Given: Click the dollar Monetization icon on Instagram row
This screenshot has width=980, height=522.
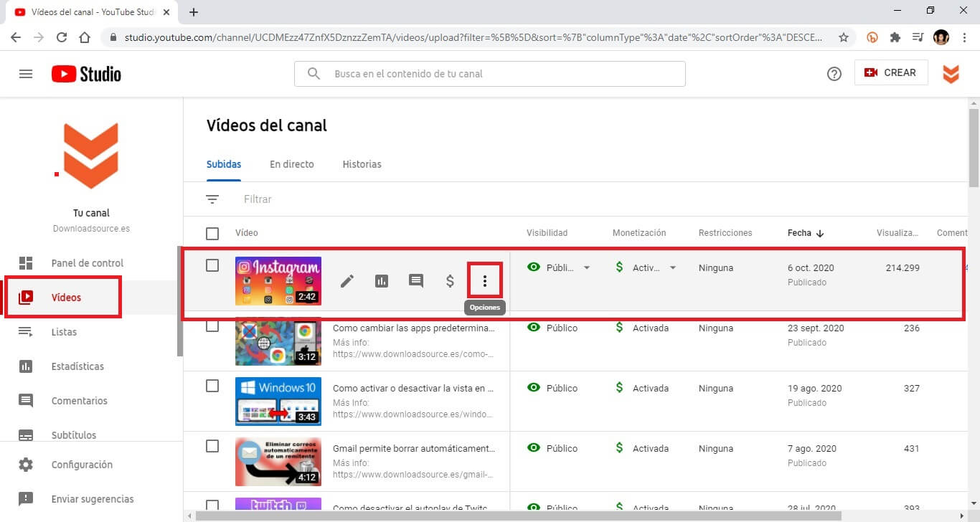Looking at the screenshot, I should [451, 281].
